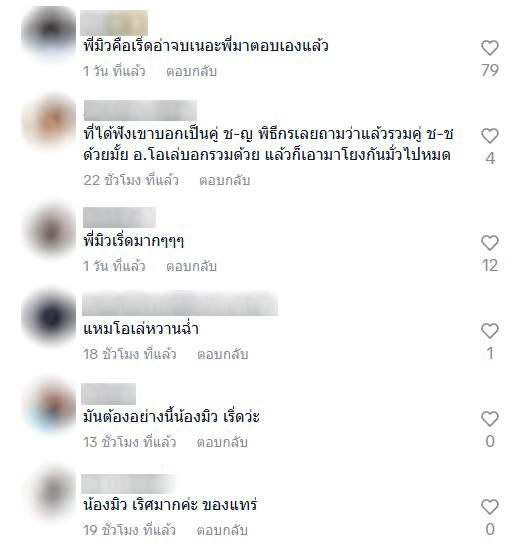Open the avatar beside 'พี่มิวเริ่ดมากๆๆๆ'

[49, 229]
